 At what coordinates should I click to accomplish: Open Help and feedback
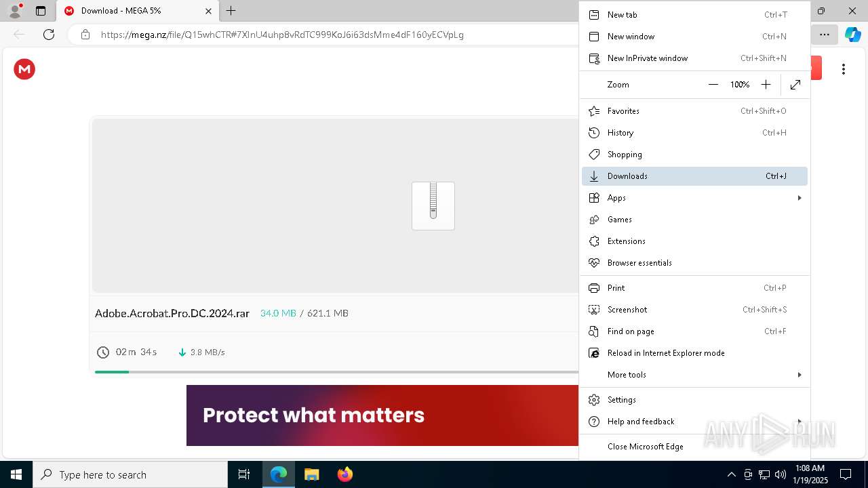pos(694,422)
